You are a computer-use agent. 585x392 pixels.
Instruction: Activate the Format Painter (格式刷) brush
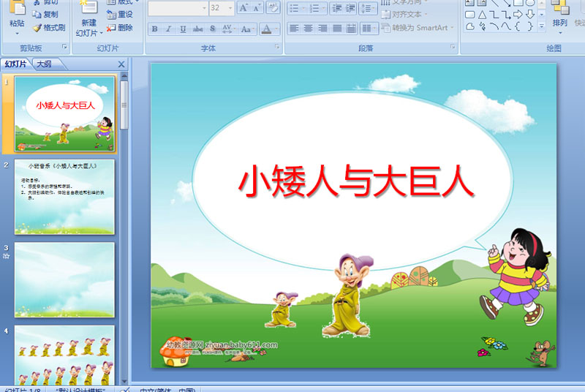tap(37, 28)
